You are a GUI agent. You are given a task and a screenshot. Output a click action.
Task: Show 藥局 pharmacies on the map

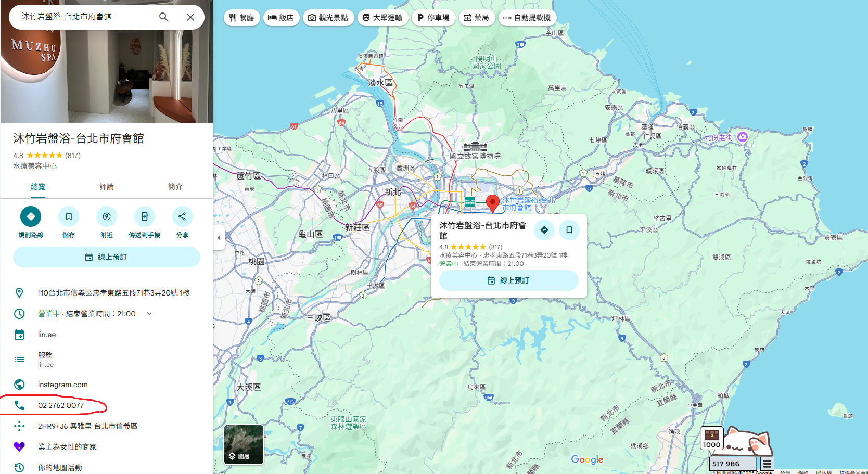point(477,18)
